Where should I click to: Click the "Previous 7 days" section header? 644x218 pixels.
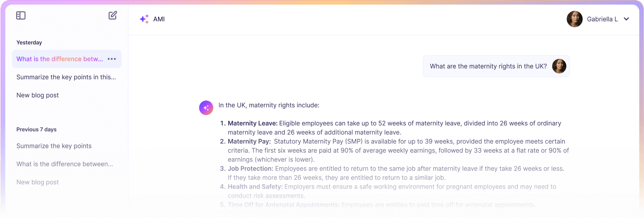(x=36, y=130)
